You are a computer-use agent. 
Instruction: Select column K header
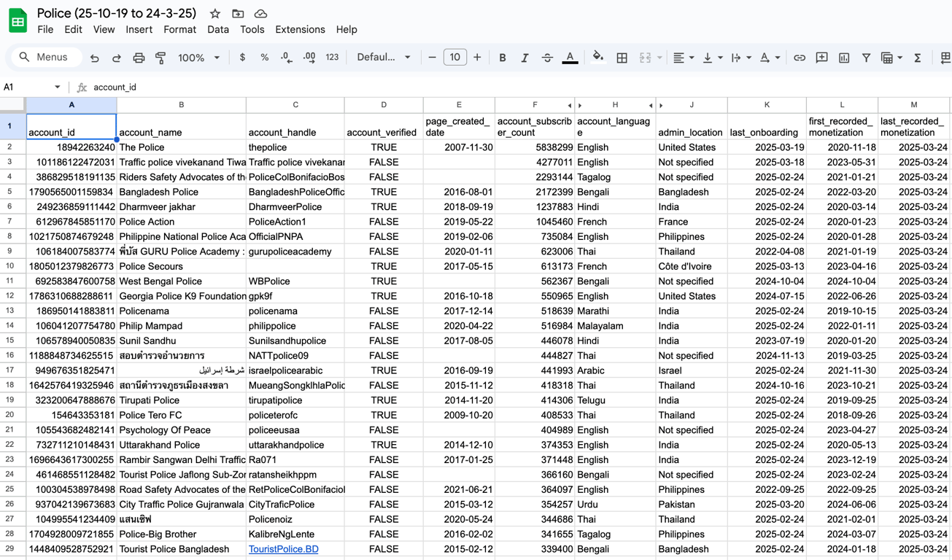coord(767,105)
